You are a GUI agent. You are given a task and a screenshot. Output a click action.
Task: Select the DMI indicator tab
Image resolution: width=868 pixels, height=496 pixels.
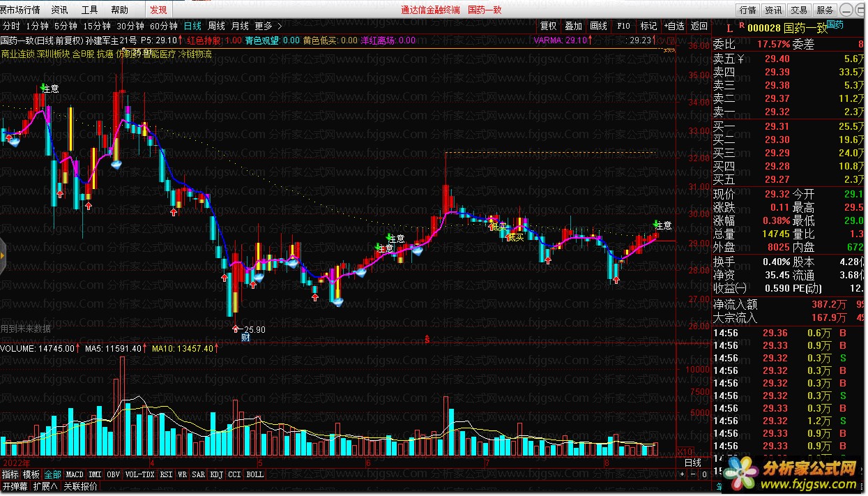tap(96, 474)
